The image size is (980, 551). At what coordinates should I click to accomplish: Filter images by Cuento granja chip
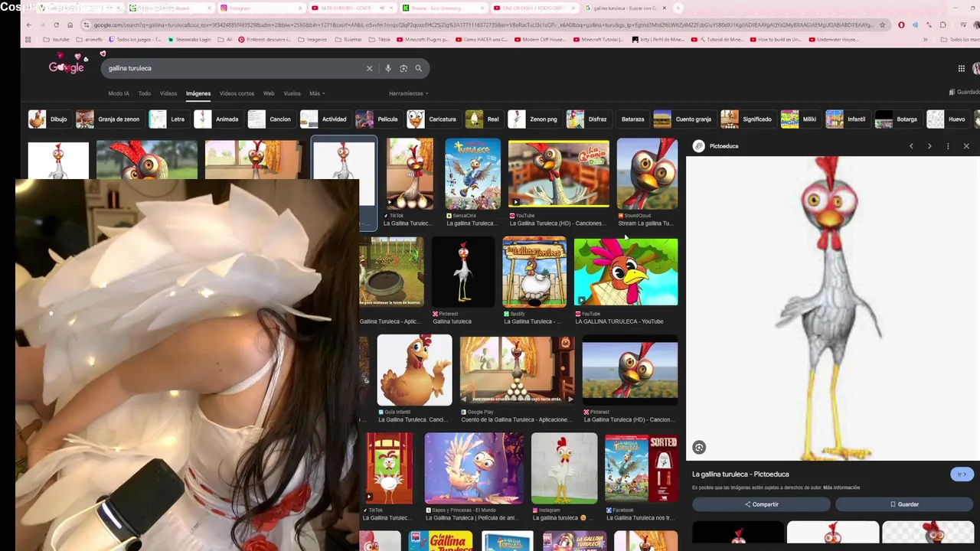tap(683, 119)
